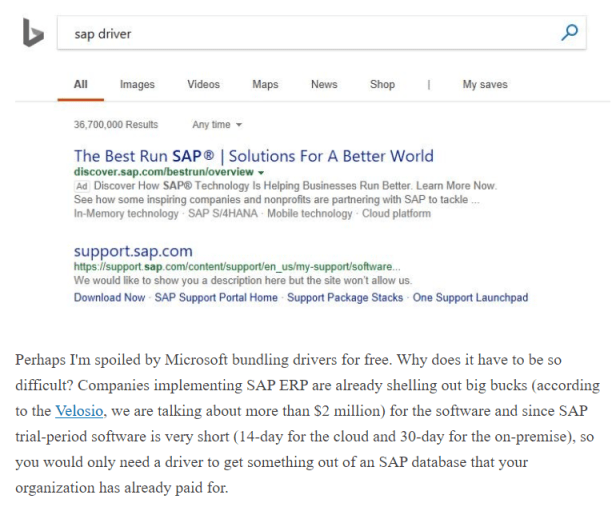Click the Ad label badge

coord(82,186)
